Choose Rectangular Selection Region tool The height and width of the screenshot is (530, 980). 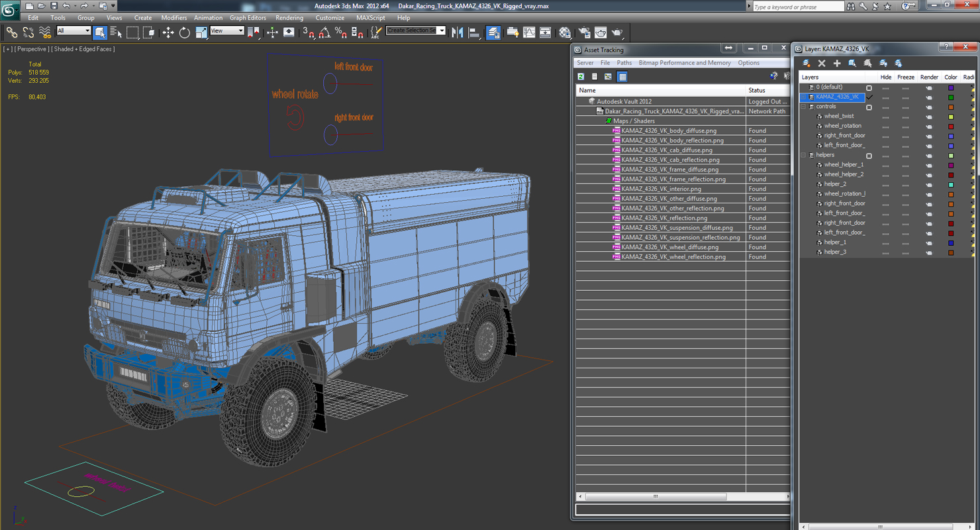pyautogui.click(x=132, y=32)
